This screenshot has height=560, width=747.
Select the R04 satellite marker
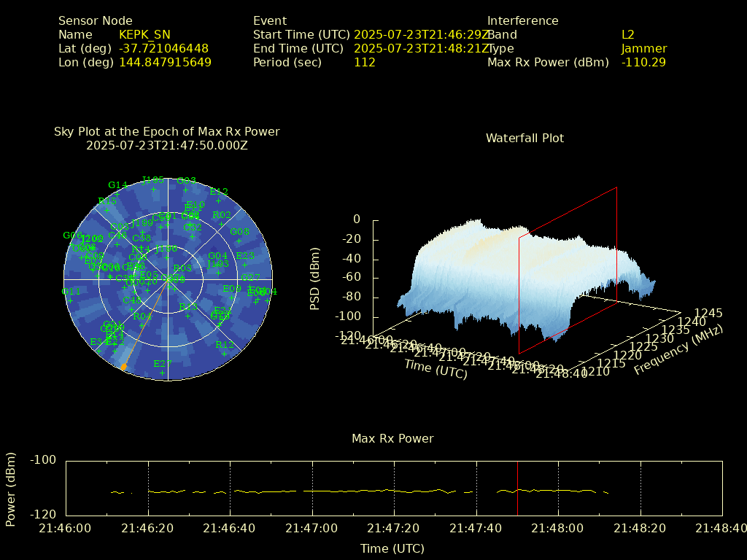click(x=142, y=316)
